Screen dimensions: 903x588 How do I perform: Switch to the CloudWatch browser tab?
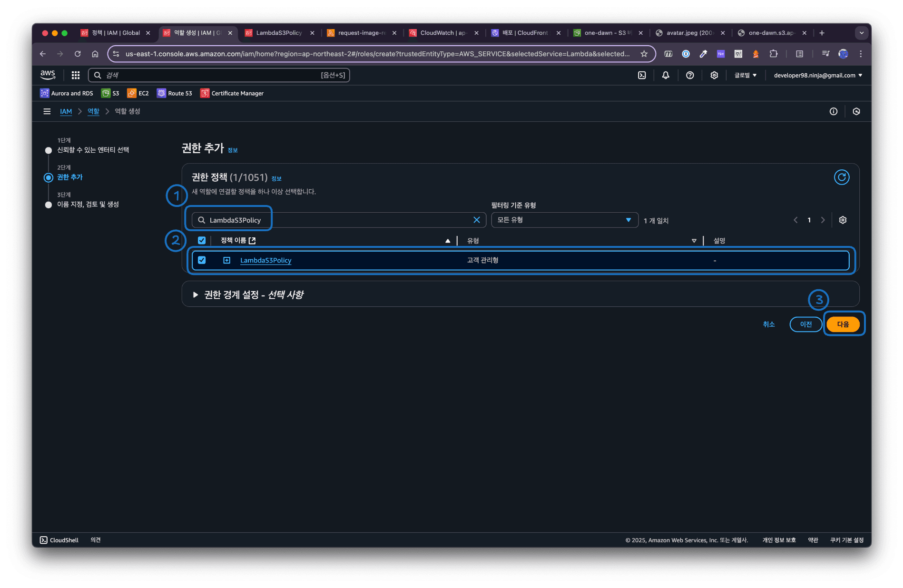pos(443,33)
